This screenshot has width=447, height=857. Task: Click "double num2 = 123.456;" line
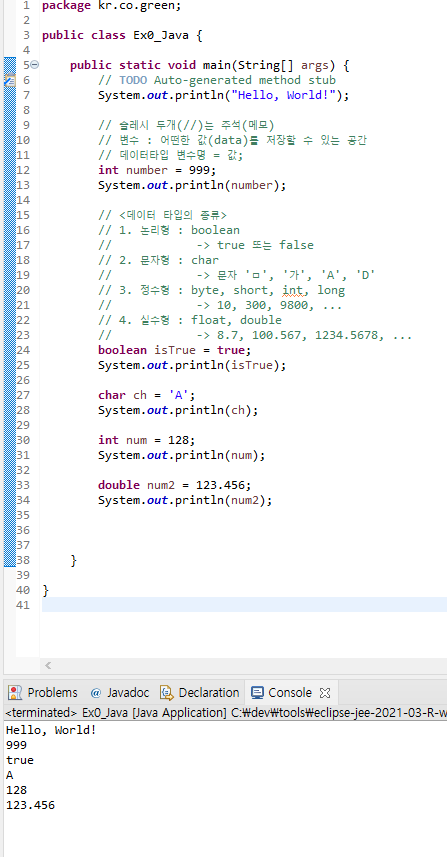(x=175, y=484)
